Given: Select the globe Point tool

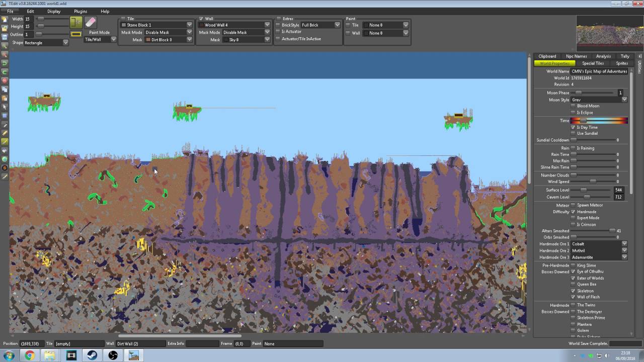Looking at the screenshot, I should coord(5,159).
